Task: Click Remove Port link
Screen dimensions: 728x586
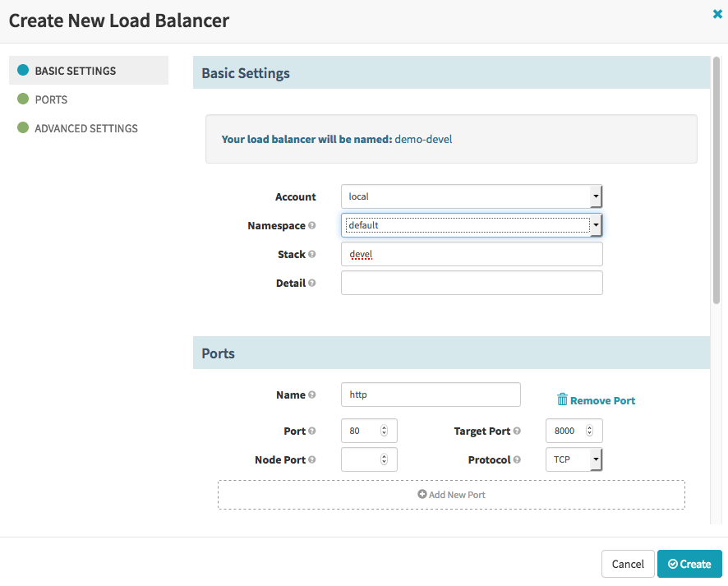Action: [597, 400]
